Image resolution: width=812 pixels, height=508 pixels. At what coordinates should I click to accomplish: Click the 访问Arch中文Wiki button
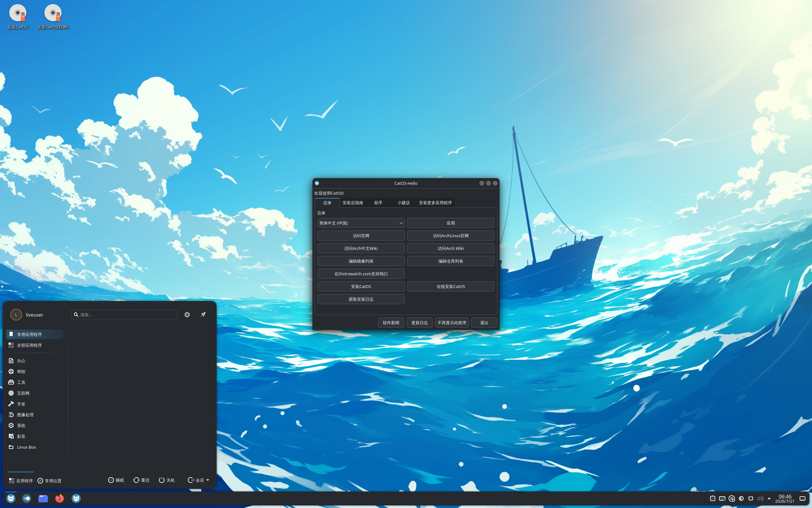click(x=361, y=248)
